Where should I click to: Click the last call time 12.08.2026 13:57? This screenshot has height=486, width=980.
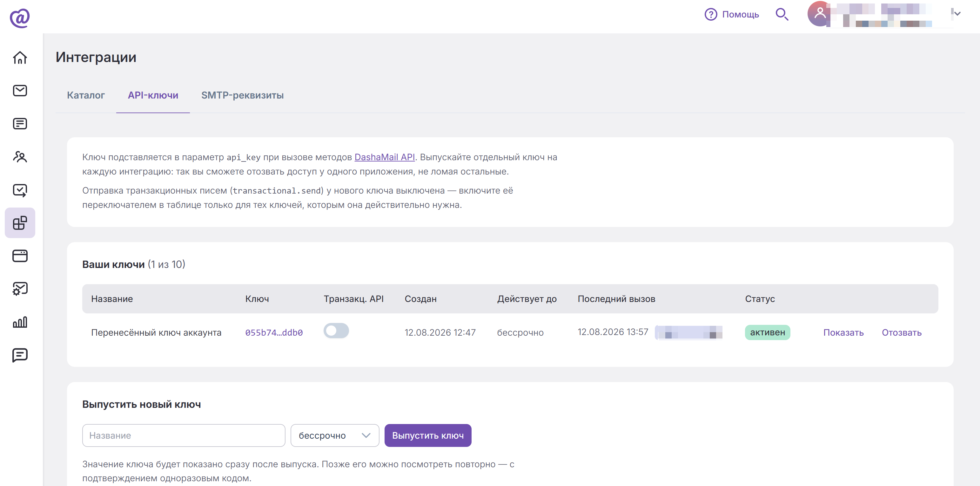(613, 332)
